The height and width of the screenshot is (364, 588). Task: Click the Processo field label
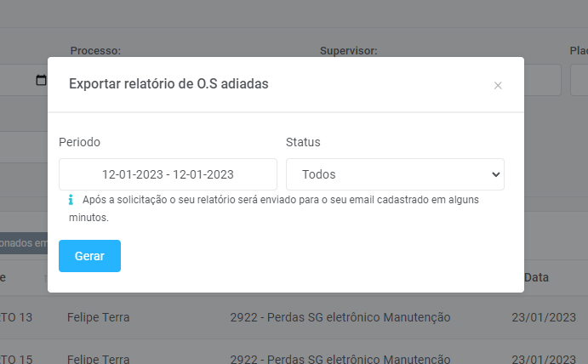[95, 51]
